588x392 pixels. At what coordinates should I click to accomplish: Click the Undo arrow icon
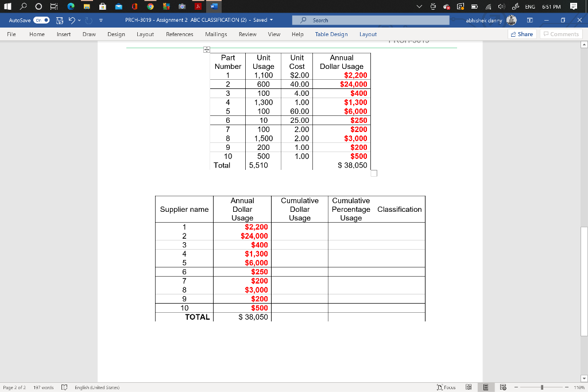[x=72, y=20]
